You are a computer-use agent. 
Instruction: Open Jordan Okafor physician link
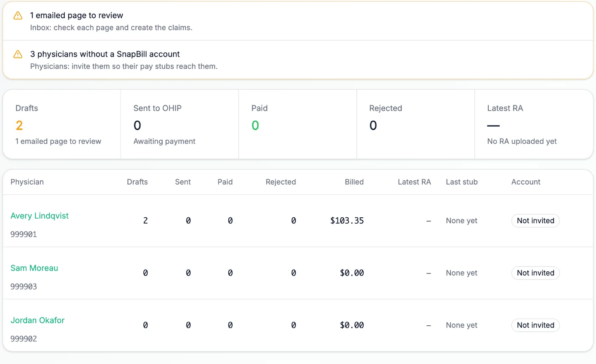coord(37,320)
